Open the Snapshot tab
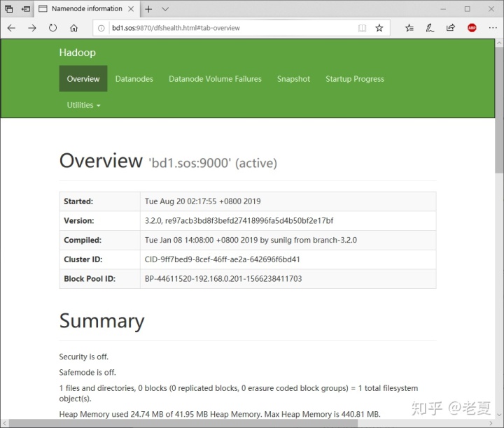 coord(293,78)
